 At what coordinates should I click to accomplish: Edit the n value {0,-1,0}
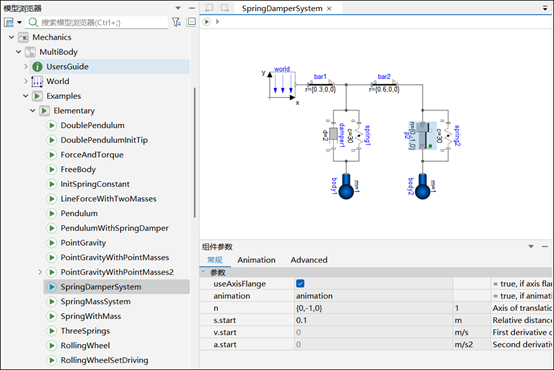(373, 308)
